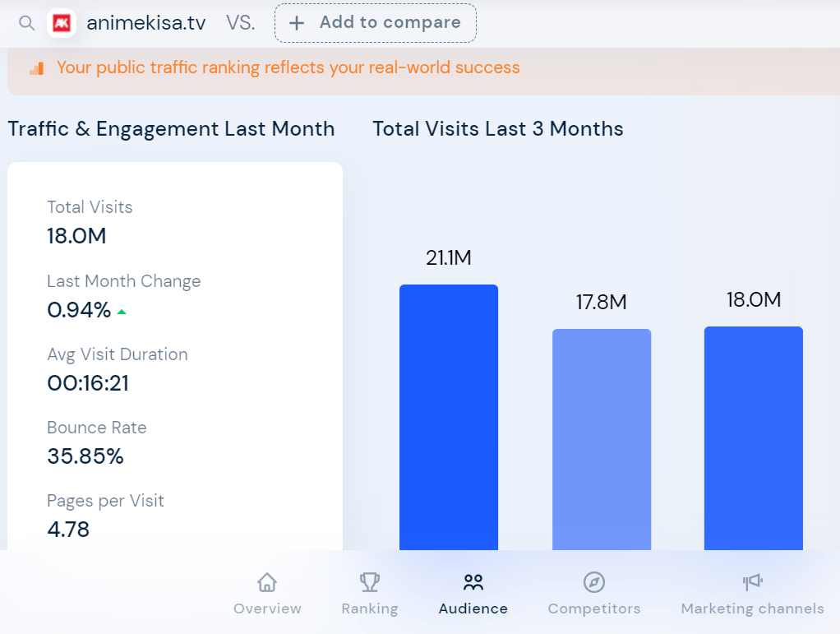Screen dimensions: 840x634
Task: Switch to the Competitors tab label
Action: coord(594,609)
